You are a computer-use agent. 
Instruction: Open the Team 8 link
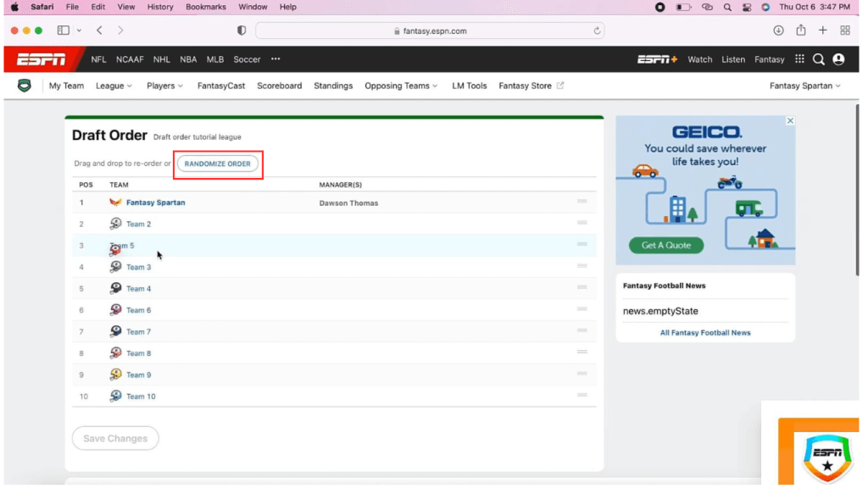pos(138,353)
